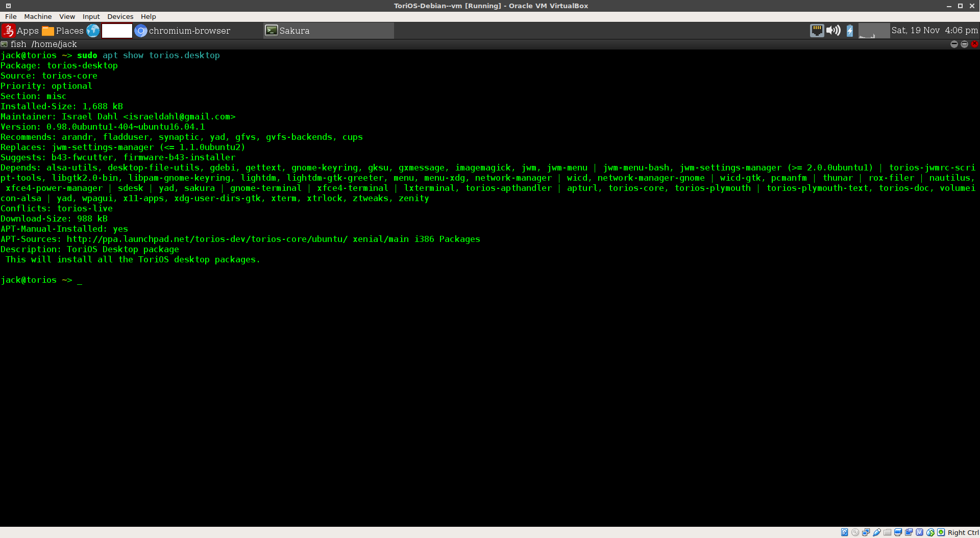980x538 pixels.
Task: Open the Input menu
Action: click(91, 16)
